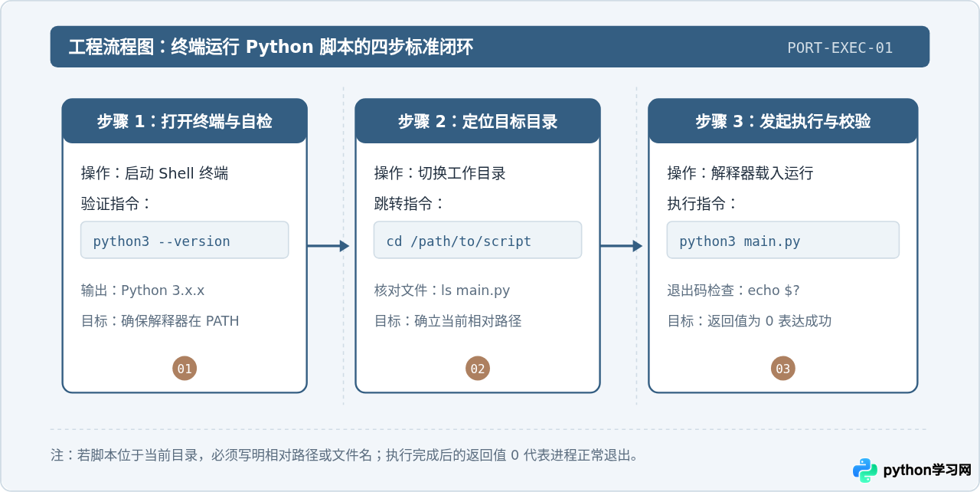This screenshot has height=492, width=980.
Task: Click the '跳转指令：' label
Action: click(x=410, y=204)
